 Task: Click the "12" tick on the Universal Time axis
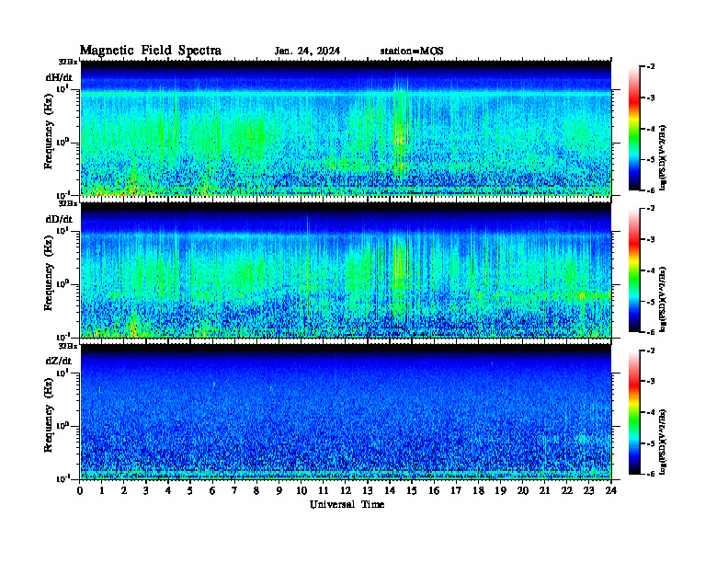pyautogui.click(x=346, y=490)
